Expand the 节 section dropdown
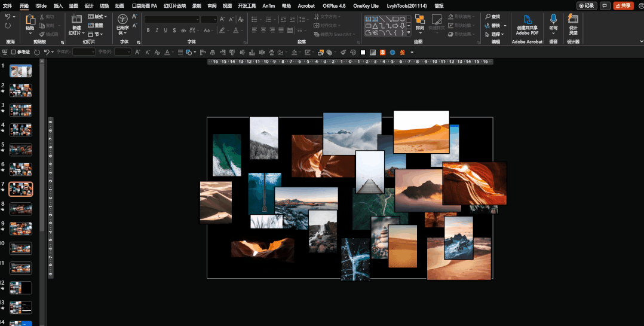644x326 pixels. click(96, 35)
